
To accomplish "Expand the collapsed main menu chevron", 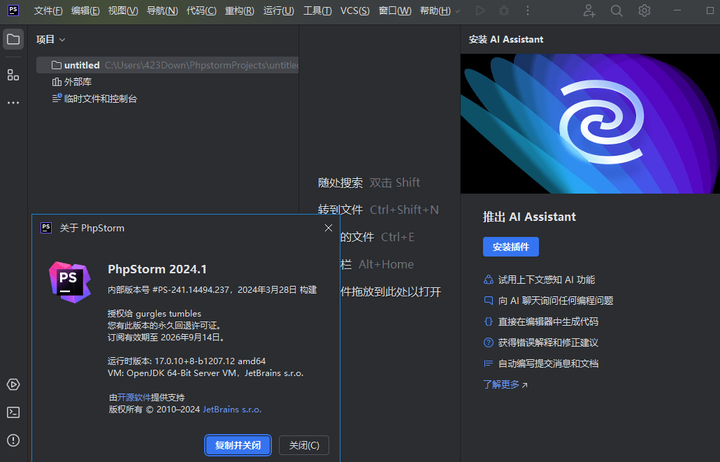I will tap(458, 11).
